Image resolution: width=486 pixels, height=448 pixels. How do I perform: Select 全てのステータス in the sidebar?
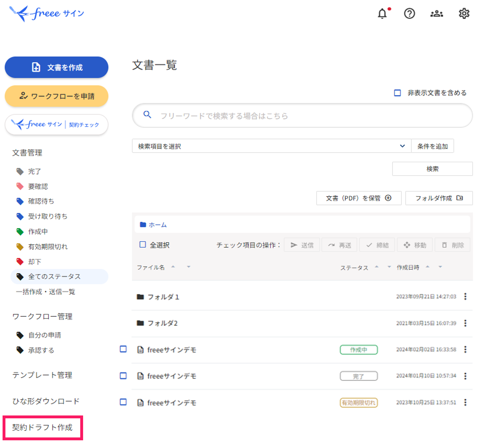tap(59, 277)
